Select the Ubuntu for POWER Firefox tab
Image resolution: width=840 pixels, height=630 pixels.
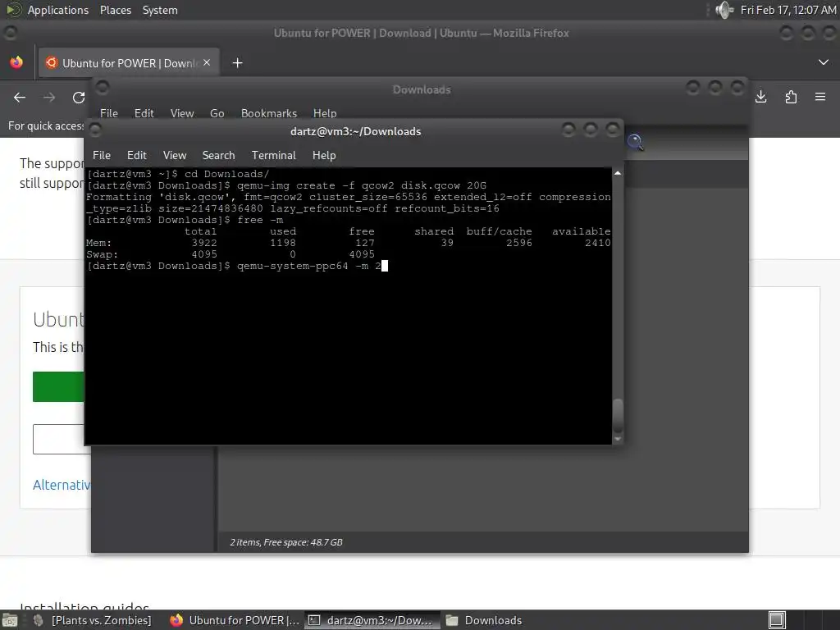(127, 63)
